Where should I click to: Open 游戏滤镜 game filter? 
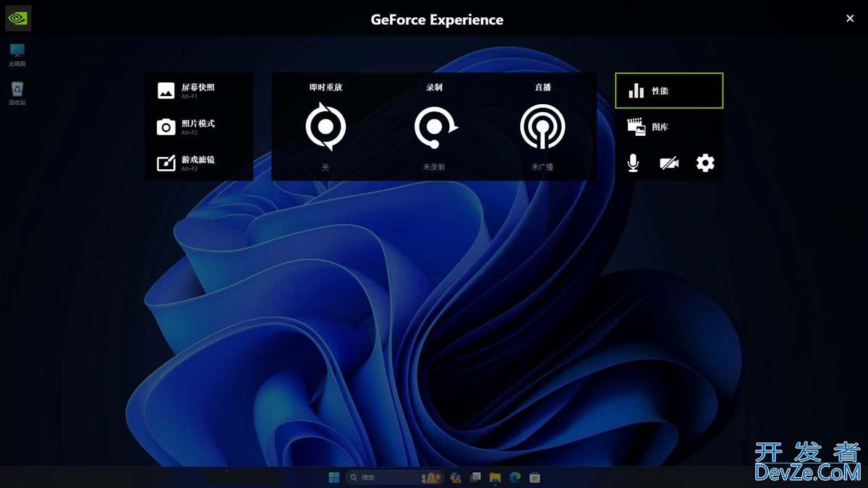click(x=198, y=163)
